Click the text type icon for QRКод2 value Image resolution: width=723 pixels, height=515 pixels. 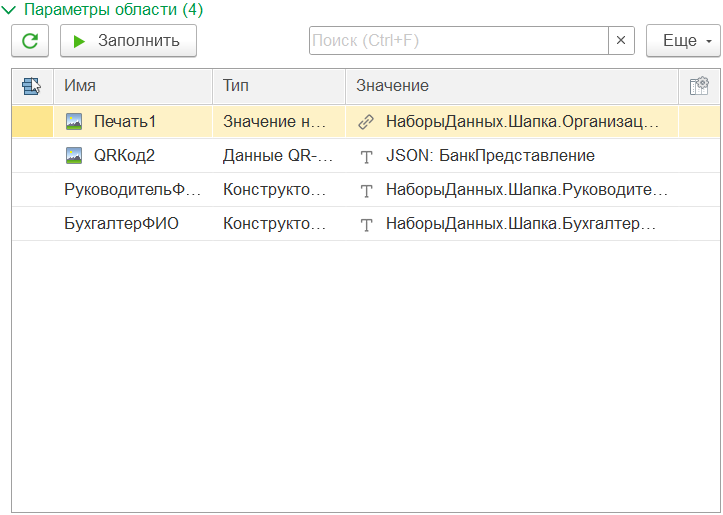[366, 156]
